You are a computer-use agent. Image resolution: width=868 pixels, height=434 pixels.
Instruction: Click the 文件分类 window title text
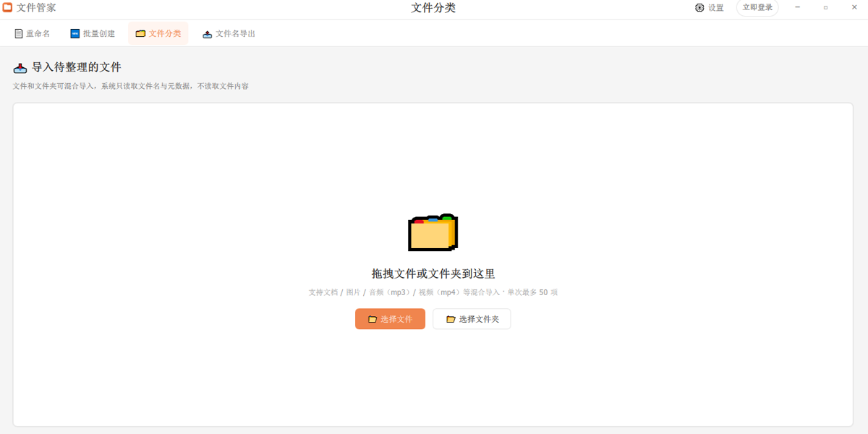433,8
